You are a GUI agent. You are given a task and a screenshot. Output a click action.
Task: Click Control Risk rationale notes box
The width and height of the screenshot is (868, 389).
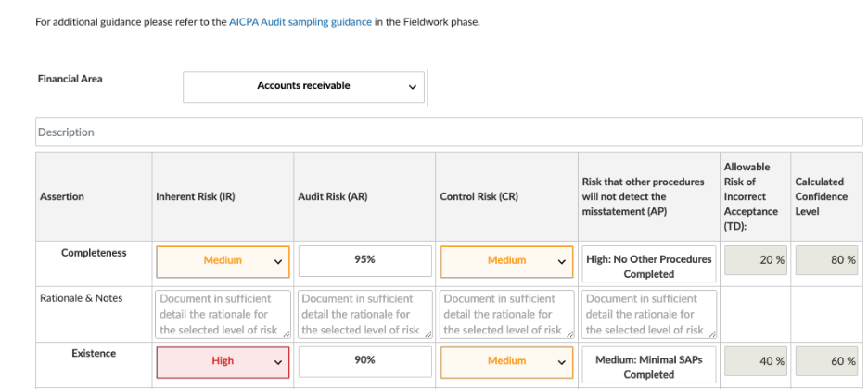pos(507,314)
